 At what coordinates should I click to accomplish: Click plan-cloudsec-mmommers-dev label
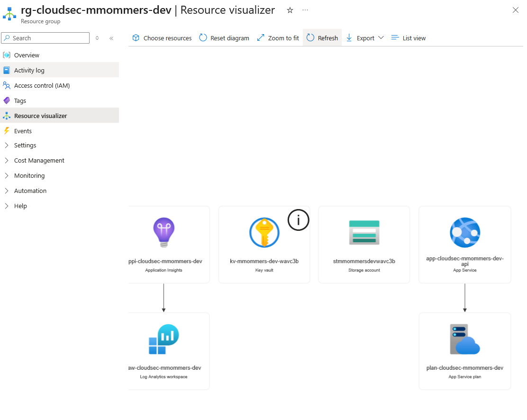click(x=465, y=368)
